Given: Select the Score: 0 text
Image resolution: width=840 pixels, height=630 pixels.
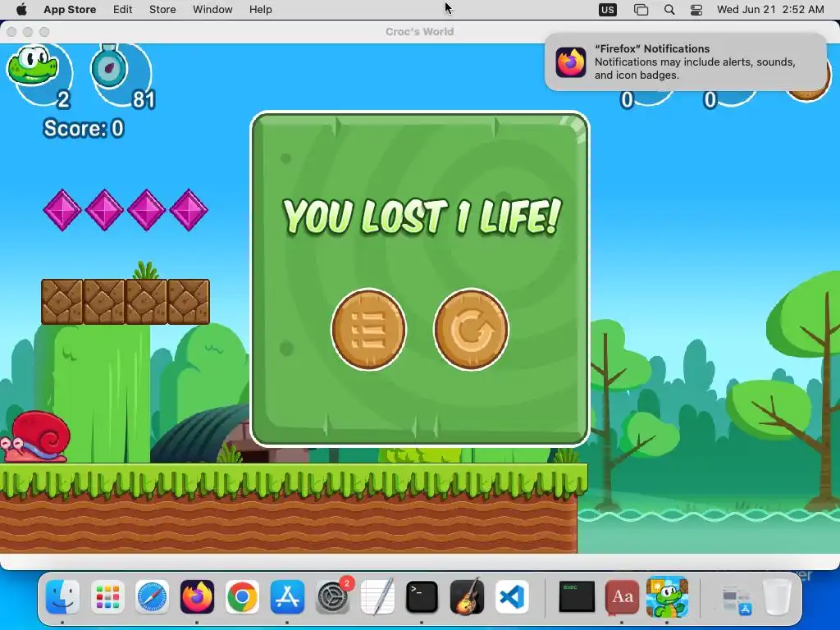Looking at the screenshot, I should [x=84, y=129].
